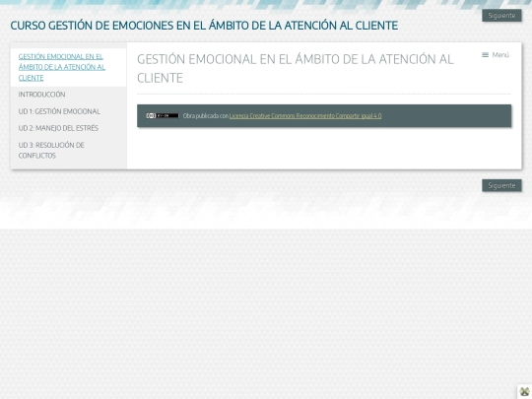Click the eXe icon at bottom-right corner

tap(524, 392)
